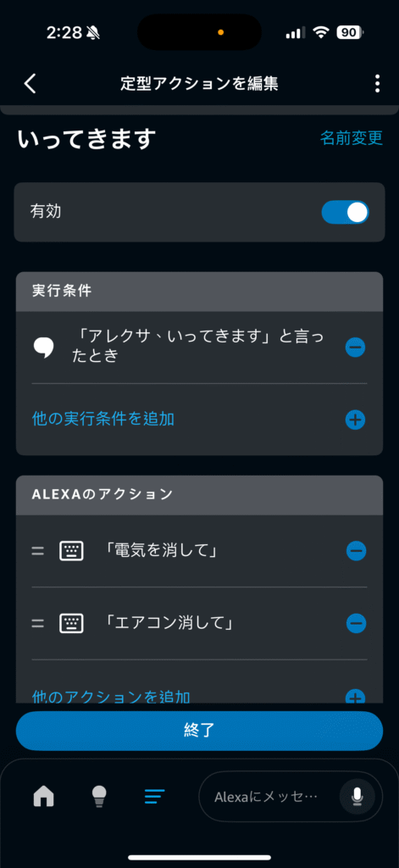Open the 他の実行条件を追加 link
The height and width of the screenshot is (868, 399).
point(103,419)
